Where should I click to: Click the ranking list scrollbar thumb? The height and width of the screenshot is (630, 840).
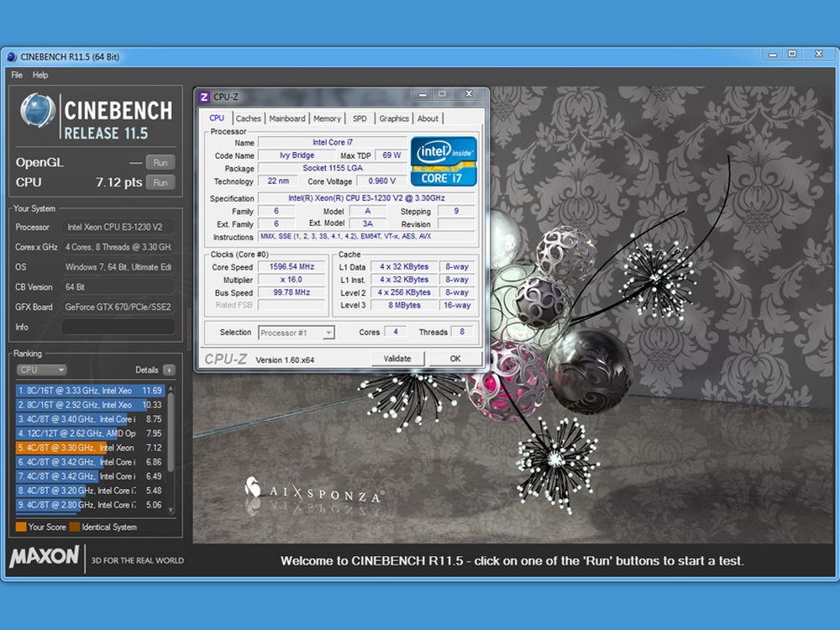(x=171, y=433)
